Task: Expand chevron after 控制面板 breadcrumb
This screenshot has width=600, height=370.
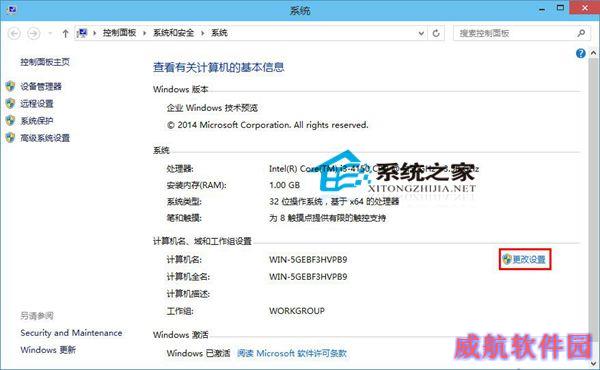Action: [x=145, y=33]
